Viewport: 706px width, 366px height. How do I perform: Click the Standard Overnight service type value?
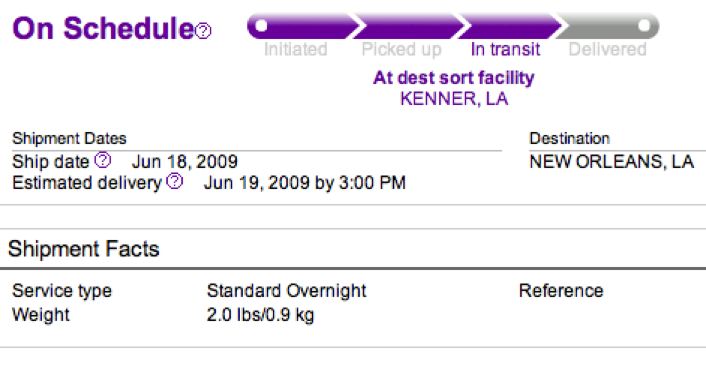[286, 291]
